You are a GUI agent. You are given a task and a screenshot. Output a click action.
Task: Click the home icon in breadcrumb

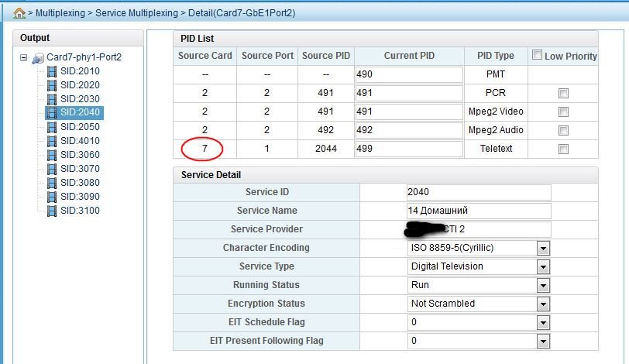[x=19, y=13]
